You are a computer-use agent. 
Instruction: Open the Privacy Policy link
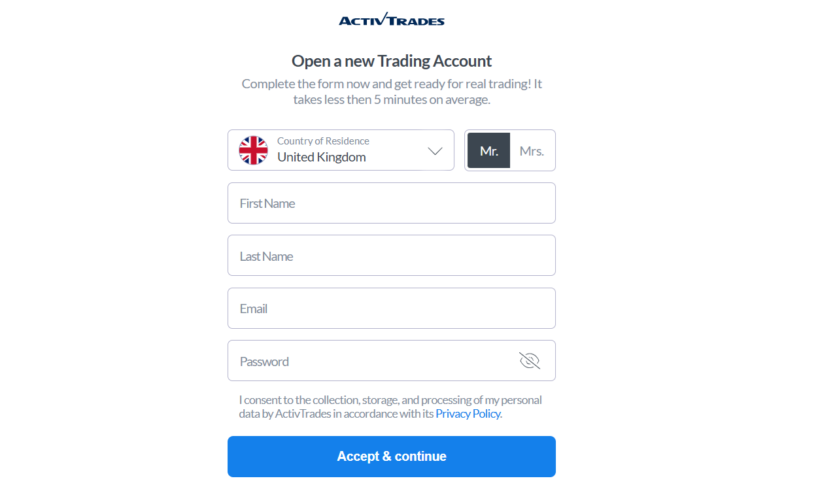[x=468, y=413]
